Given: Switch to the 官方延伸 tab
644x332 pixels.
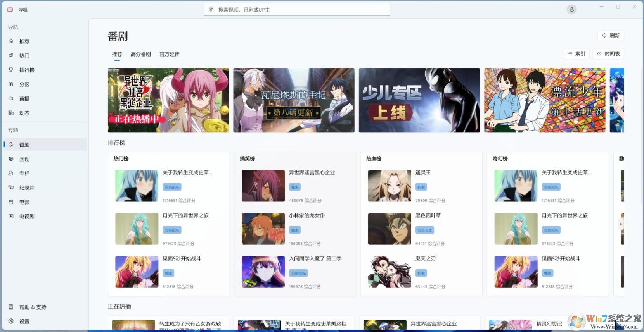Looking at the screenshot, I should (x=170, y=54).
